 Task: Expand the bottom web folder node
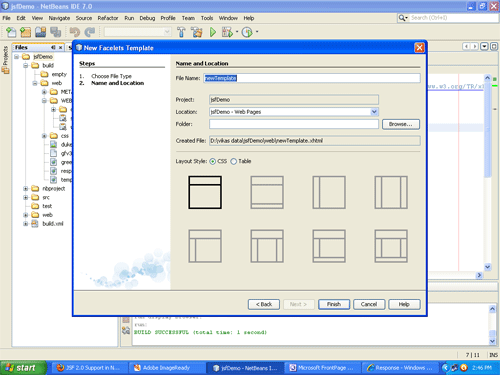tap(26, 215)
